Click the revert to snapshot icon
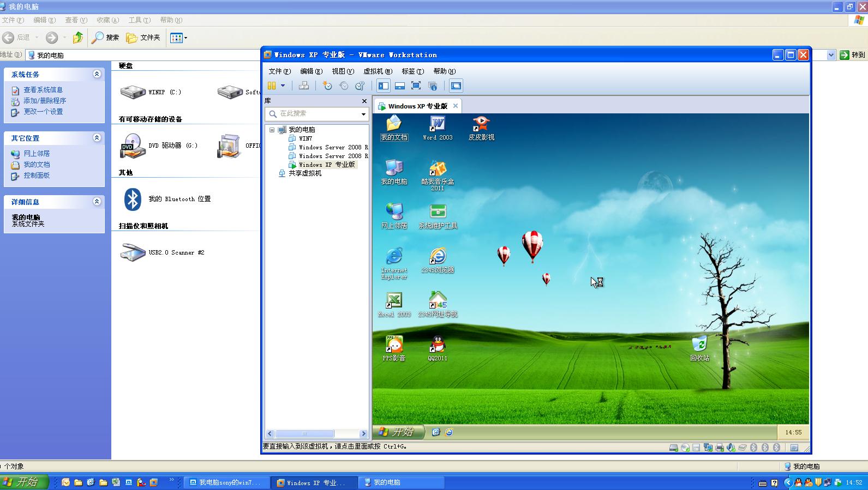868x490 pixels. pos(344,86)
